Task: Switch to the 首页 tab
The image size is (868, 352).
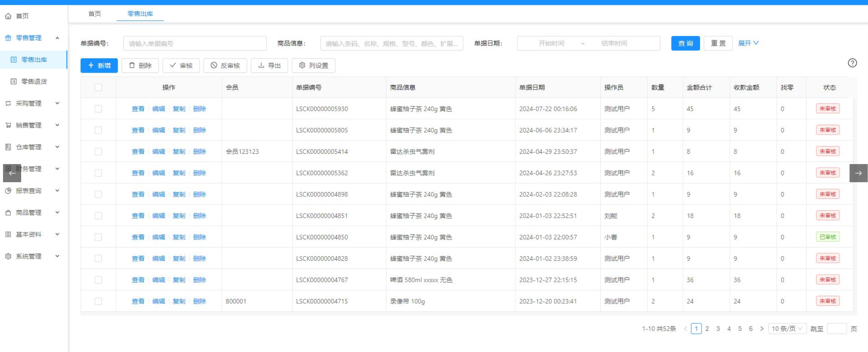Action: [95, 14]
